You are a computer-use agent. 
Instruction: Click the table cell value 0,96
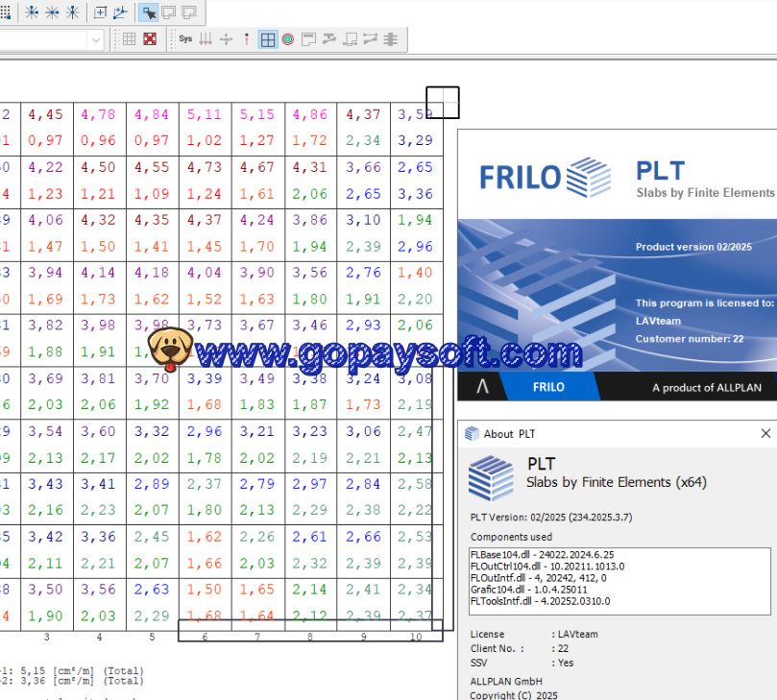click(x=98, y=141)
